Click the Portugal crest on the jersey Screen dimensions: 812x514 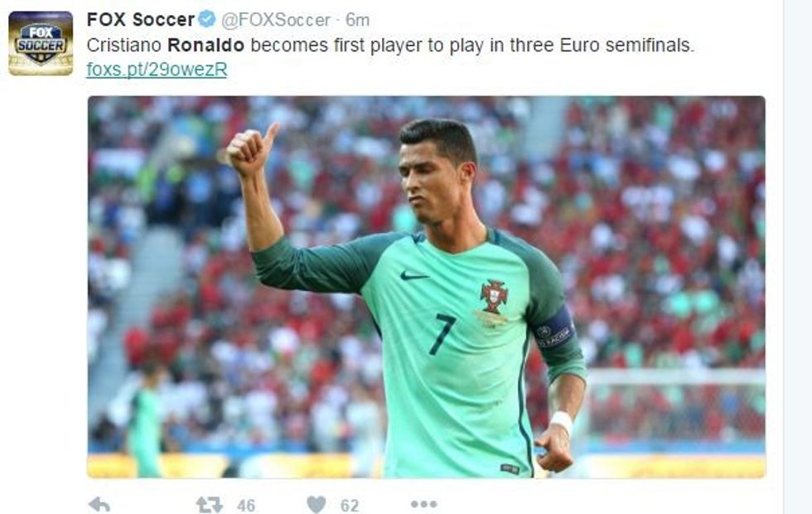tap(494, 297)
